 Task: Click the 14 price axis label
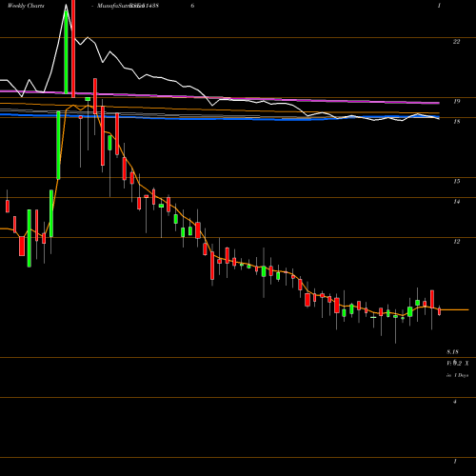pos(456,202)
